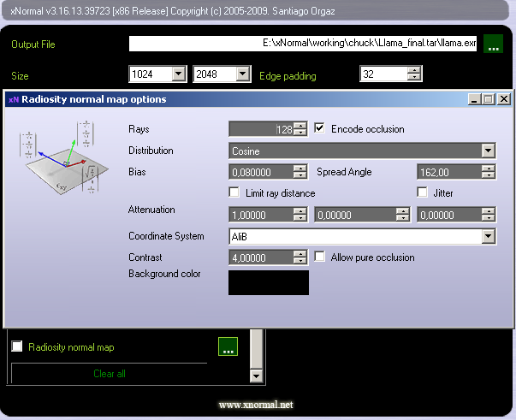Enable the Jitter checkbox

pos(423,193)
